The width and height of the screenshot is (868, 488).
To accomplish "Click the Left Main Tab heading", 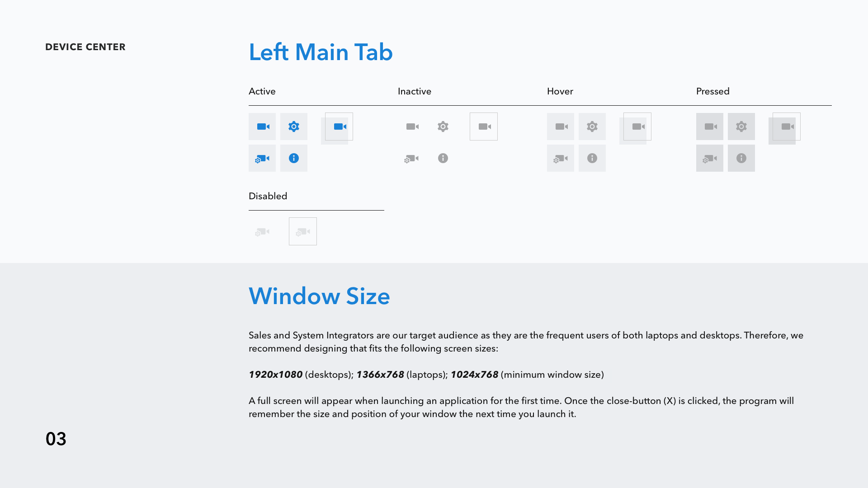I will click(x=321, y=52).
